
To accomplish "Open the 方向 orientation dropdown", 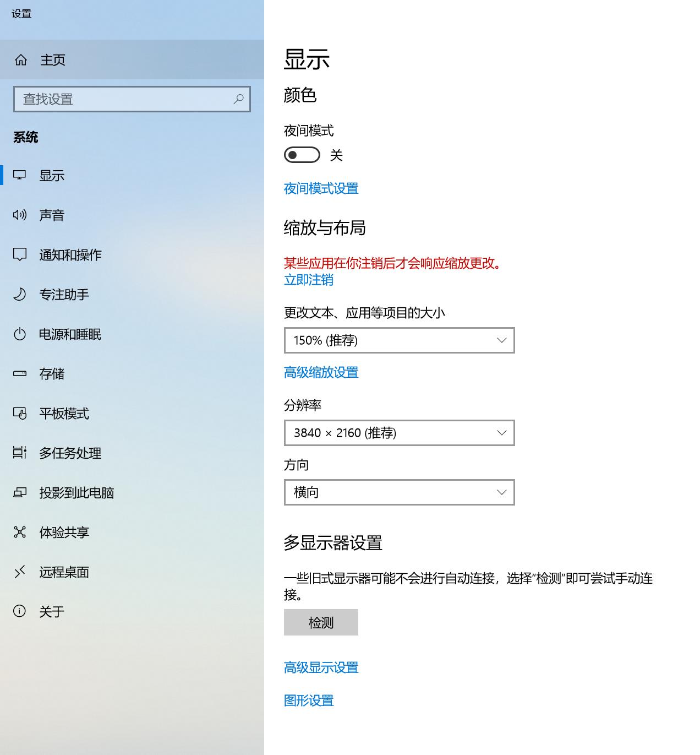I will 399,492.
